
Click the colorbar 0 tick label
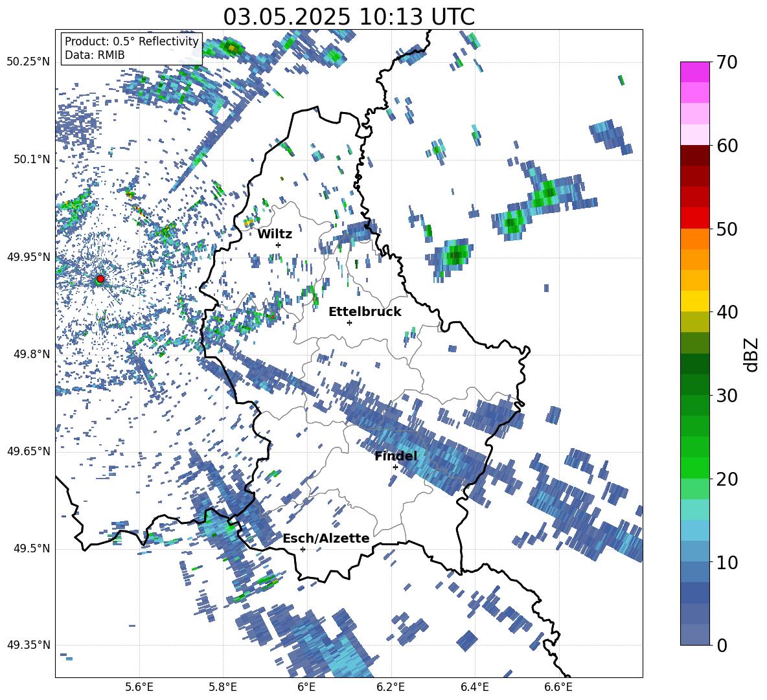point(722,645)
